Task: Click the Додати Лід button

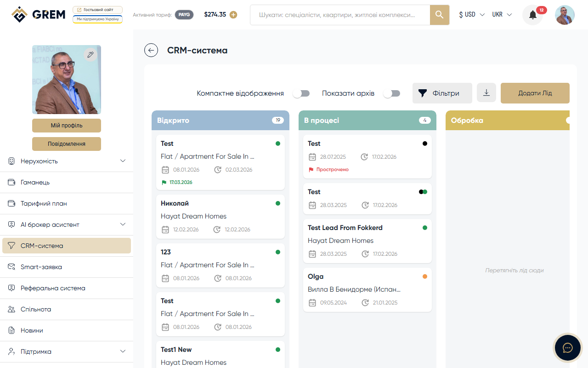Action: pos(535,92)
